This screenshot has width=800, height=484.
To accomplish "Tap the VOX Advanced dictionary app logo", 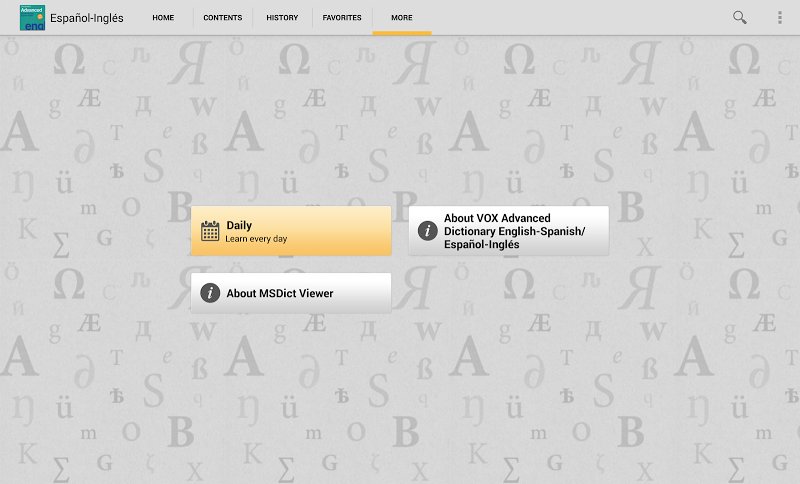I will pos(32,18).
